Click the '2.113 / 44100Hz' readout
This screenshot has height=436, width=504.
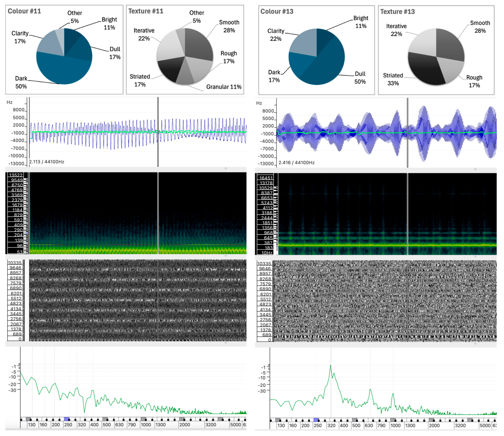tap(47, 162)
